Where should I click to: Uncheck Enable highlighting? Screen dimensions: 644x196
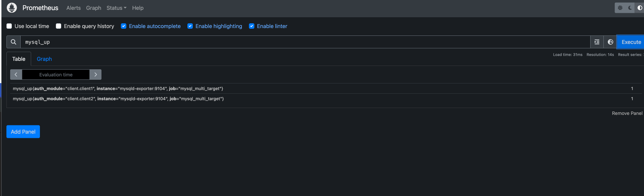coord(190,26)
